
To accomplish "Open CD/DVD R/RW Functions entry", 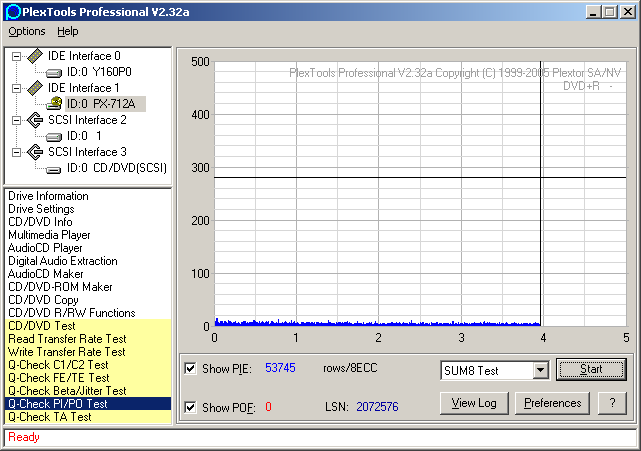I will pos(72,313).
